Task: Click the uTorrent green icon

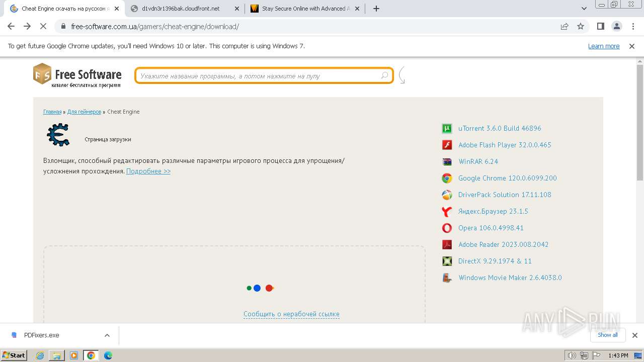Action: coord(447,128)
